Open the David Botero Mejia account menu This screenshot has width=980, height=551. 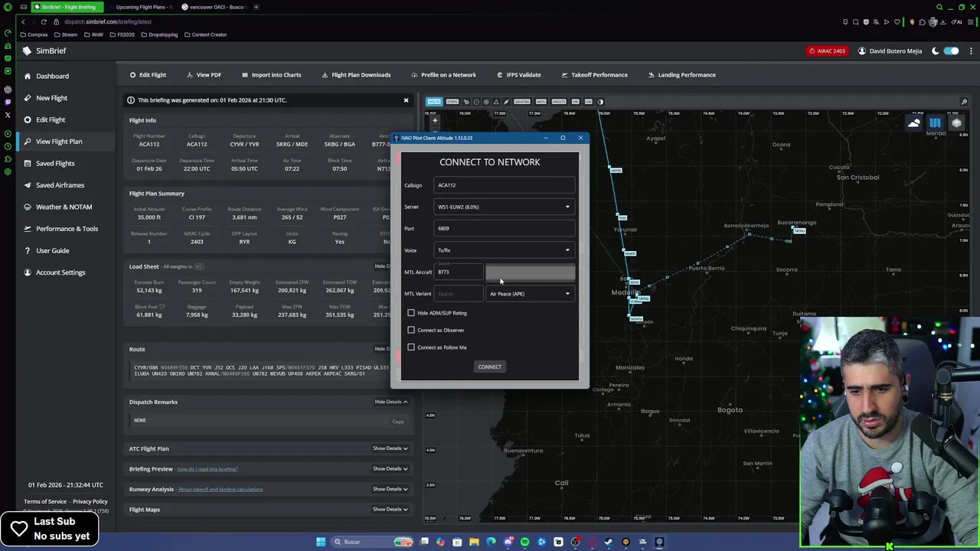click(x=890, y=51)
